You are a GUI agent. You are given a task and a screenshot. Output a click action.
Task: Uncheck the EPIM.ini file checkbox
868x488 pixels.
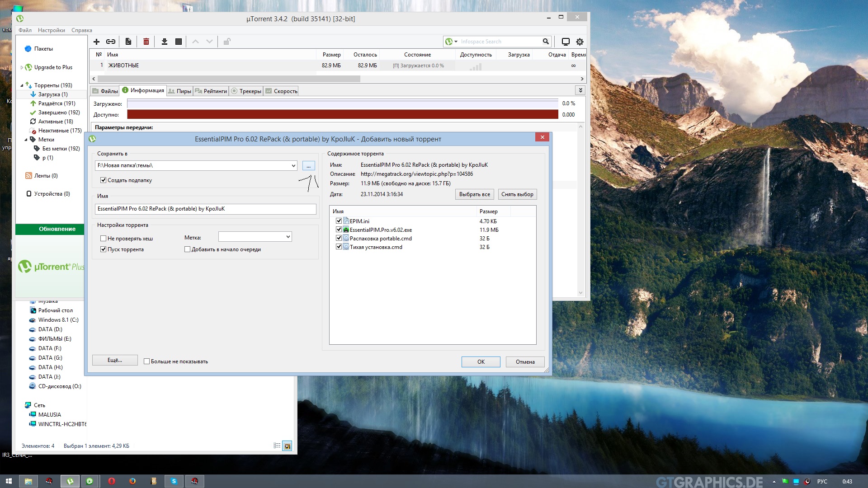(x=339, y=221)
